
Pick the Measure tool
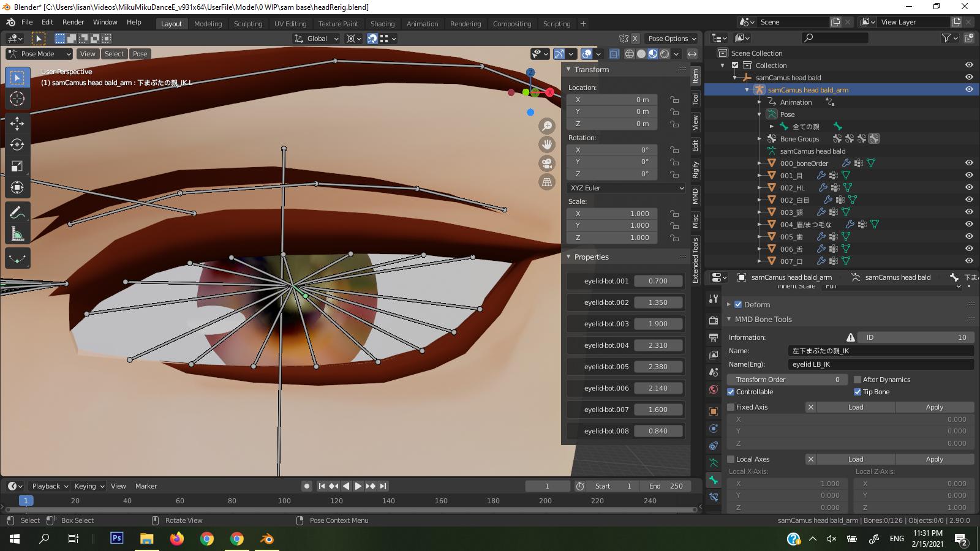click(17, 234)
